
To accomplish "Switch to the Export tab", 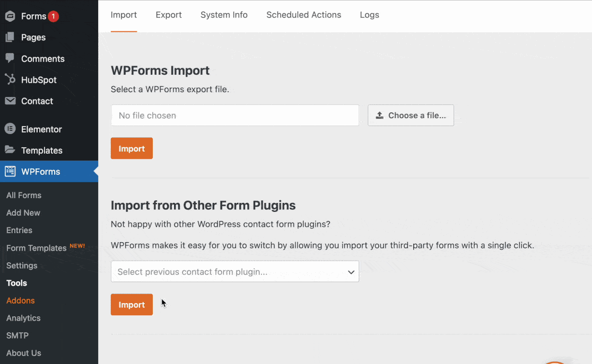I will tap(169, 15).
